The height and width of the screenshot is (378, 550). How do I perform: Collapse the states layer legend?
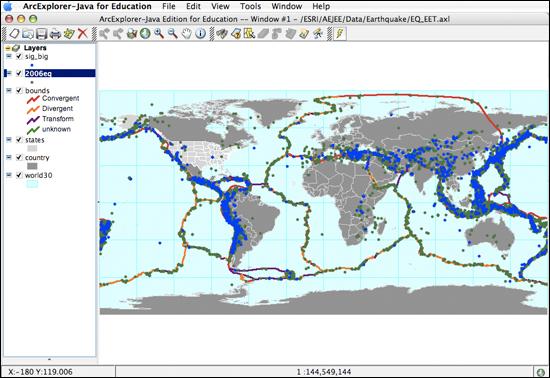tap(9, 140)
